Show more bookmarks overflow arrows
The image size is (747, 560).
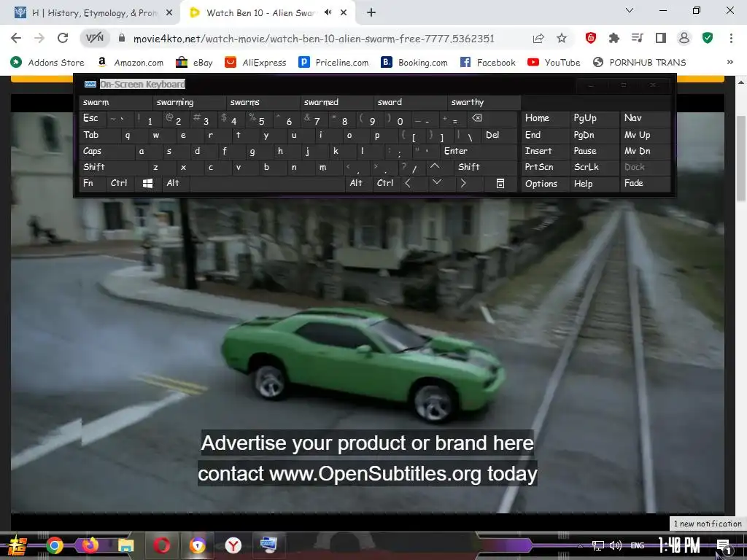click(x=729, y=62)
